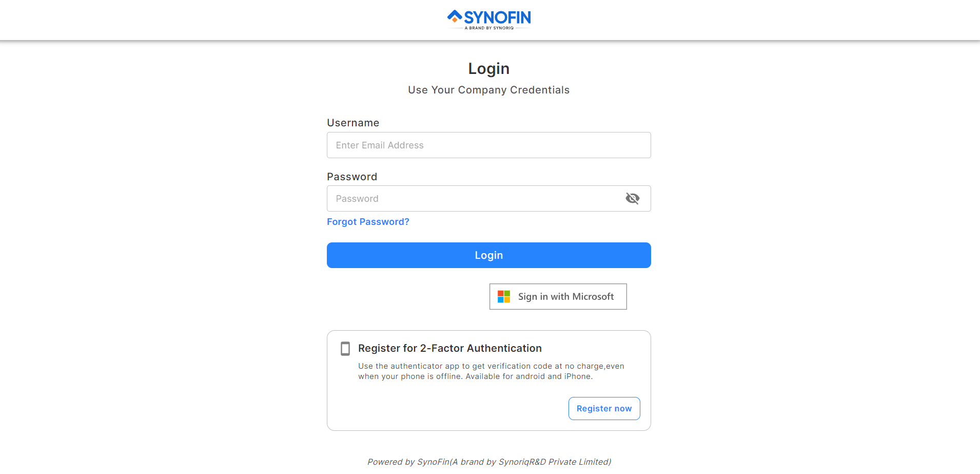Screen dimensions: 980x474
Task: Click the A Brand by Synoriq tagline
Action: click(489, 28)
